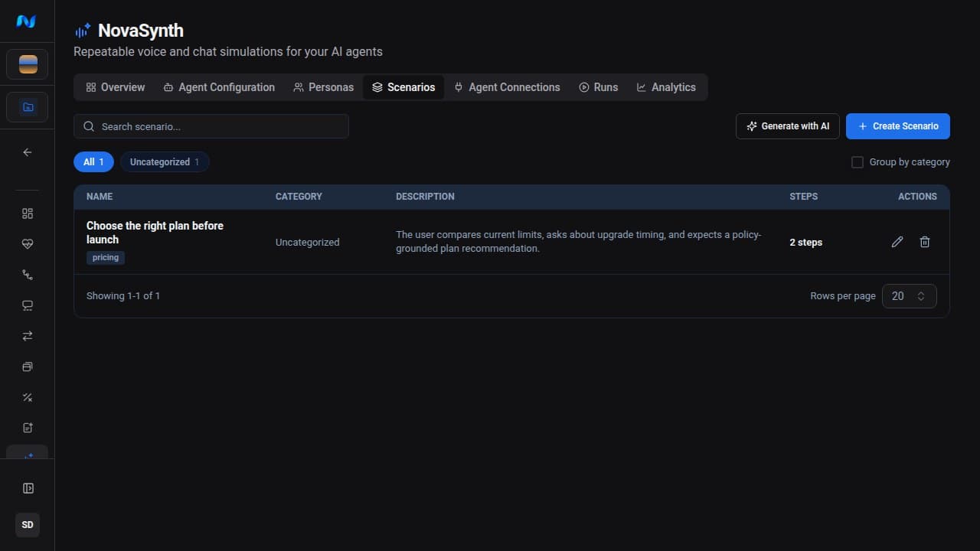Click the STEPS column header
The height and width of the screenshot is (551, 980).
803,197
